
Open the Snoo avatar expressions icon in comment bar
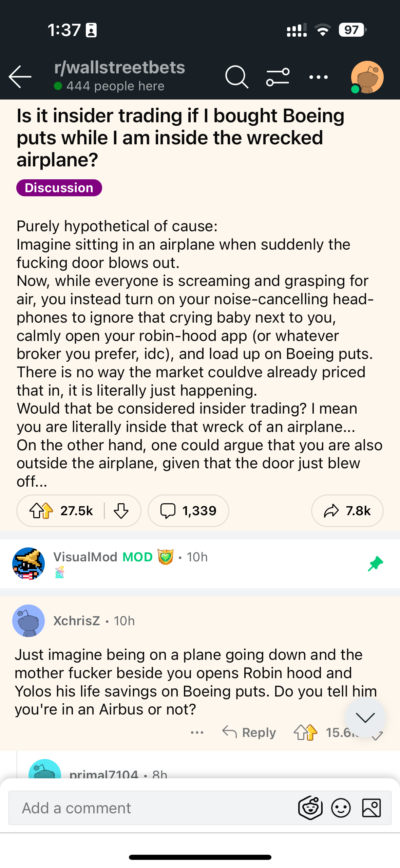point(310,808)
